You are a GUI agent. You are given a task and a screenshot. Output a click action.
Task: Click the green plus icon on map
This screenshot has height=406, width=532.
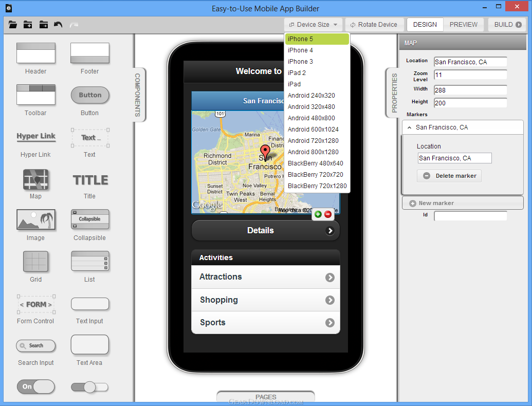point(318,214)
